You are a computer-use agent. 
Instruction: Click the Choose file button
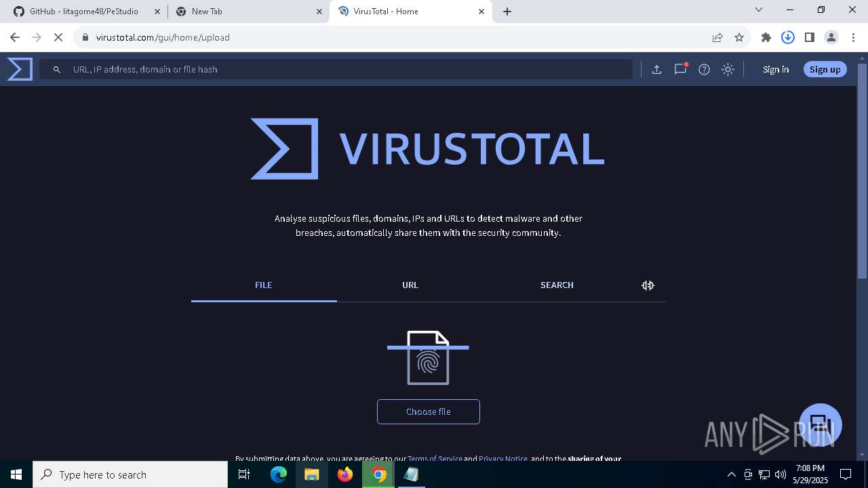point(429,411)
